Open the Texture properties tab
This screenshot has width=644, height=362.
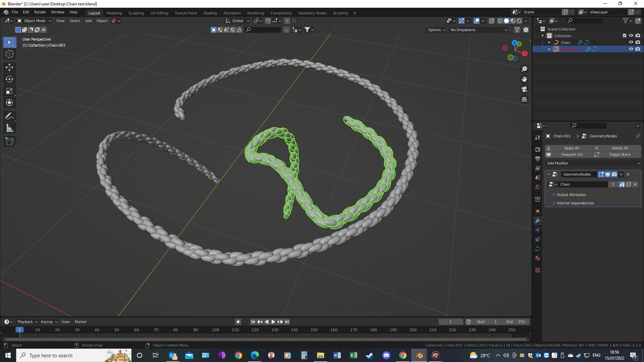point(538,270)
